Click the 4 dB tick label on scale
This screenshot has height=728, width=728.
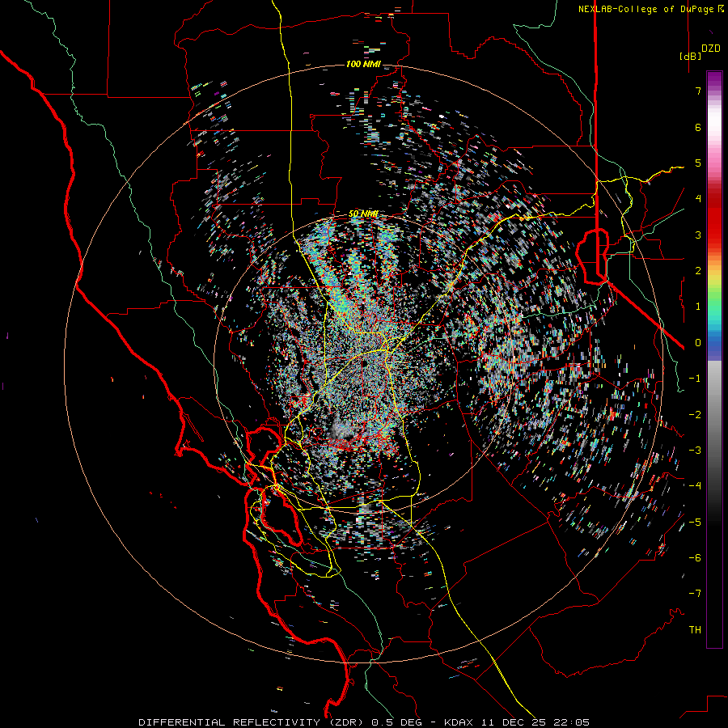[698, 199]
